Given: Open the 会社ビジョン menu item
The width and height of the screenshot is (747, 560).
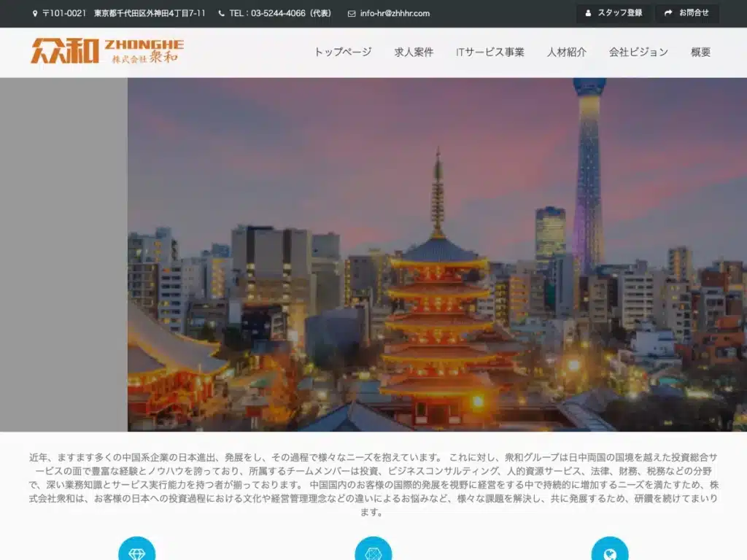Looking at the screenshot, I should click(x=638, y=52).
